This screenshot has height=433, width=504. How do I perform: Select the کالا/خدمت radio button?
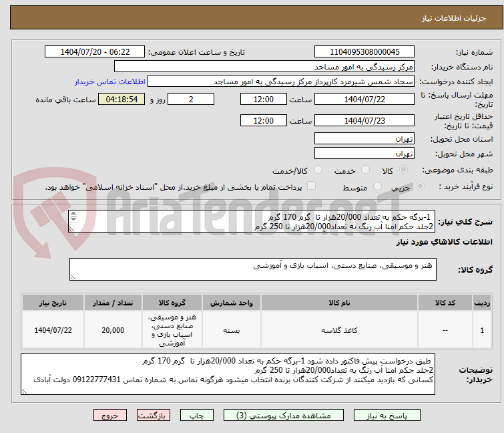click(318, 170)
